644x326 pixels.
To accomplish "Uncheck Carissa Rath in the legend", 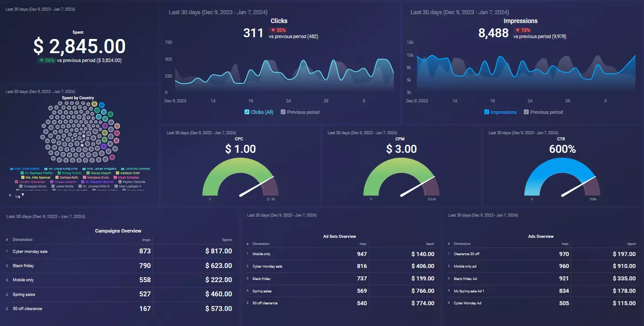I will [x=57, y=177].
